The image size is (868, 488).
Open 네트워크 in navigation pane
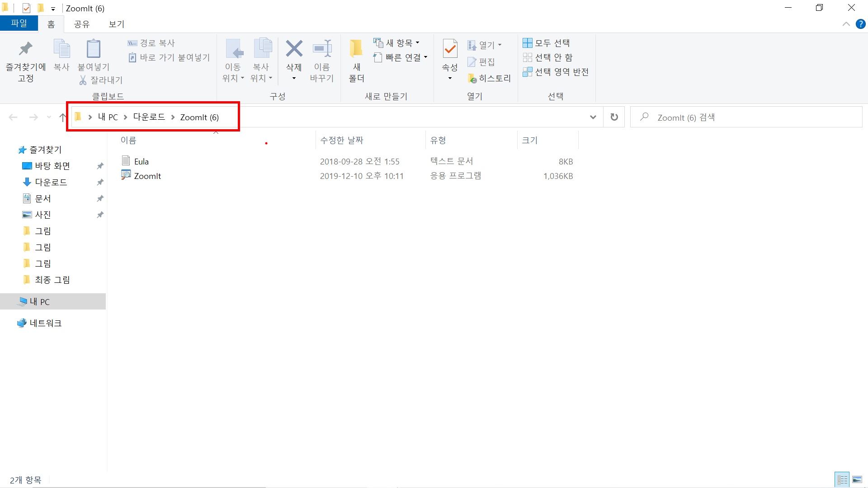(x=45, y=323)
